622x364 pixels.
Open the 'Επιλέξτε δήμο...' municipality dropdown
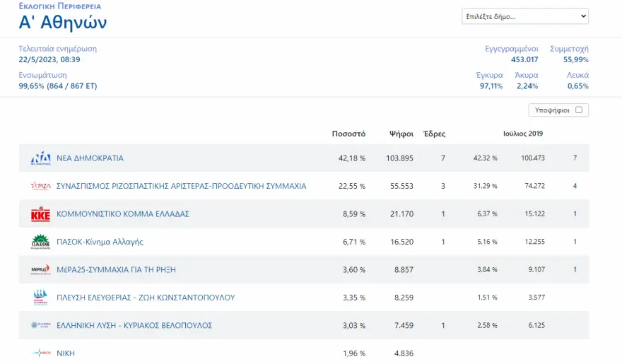tap(524, 16)
